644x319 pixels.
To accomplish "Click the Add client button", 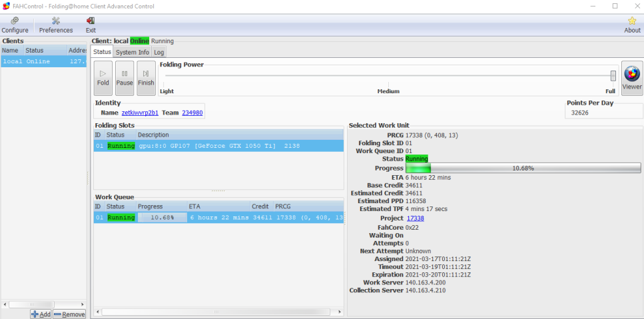I will 41,314.
